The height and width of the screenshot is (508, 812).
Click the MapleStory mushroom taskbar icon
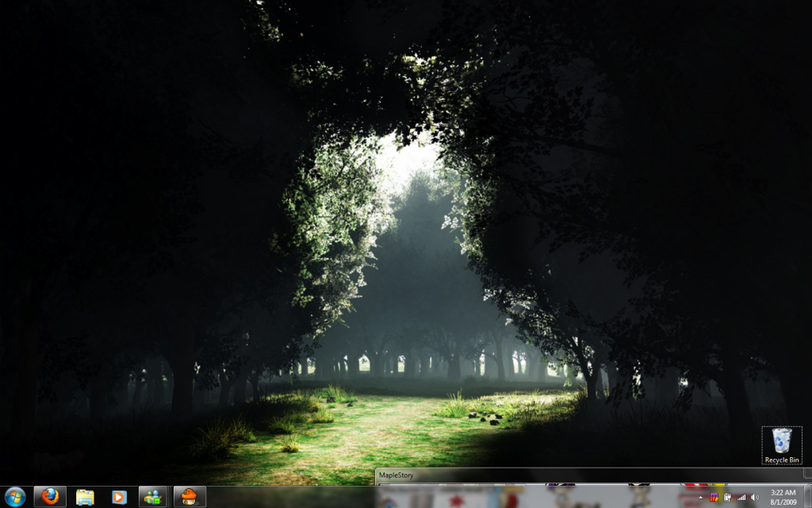[x=189, y=497]
